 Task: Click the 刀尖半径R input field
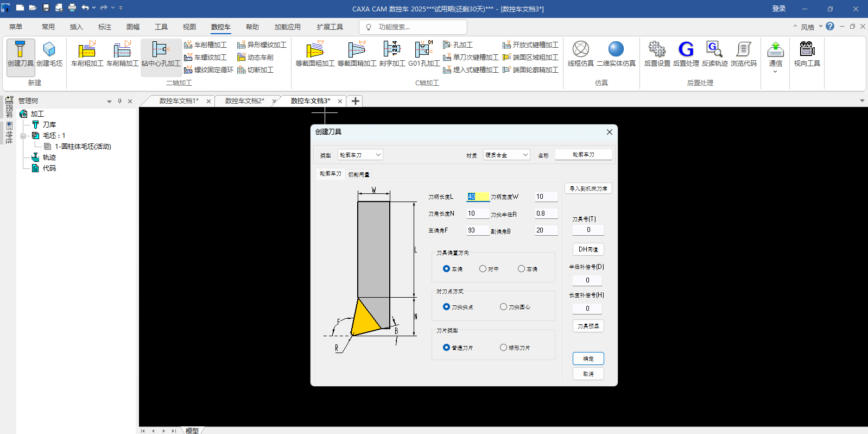(546, 213)
